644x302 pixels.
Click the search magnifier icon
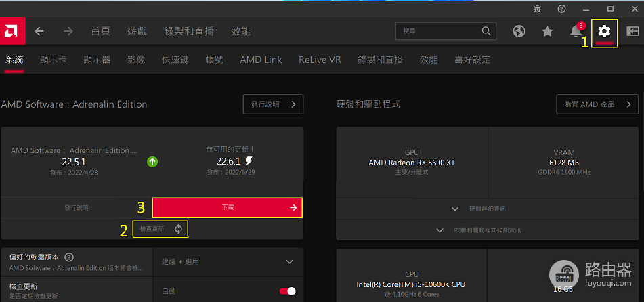[x=486, y=31]
